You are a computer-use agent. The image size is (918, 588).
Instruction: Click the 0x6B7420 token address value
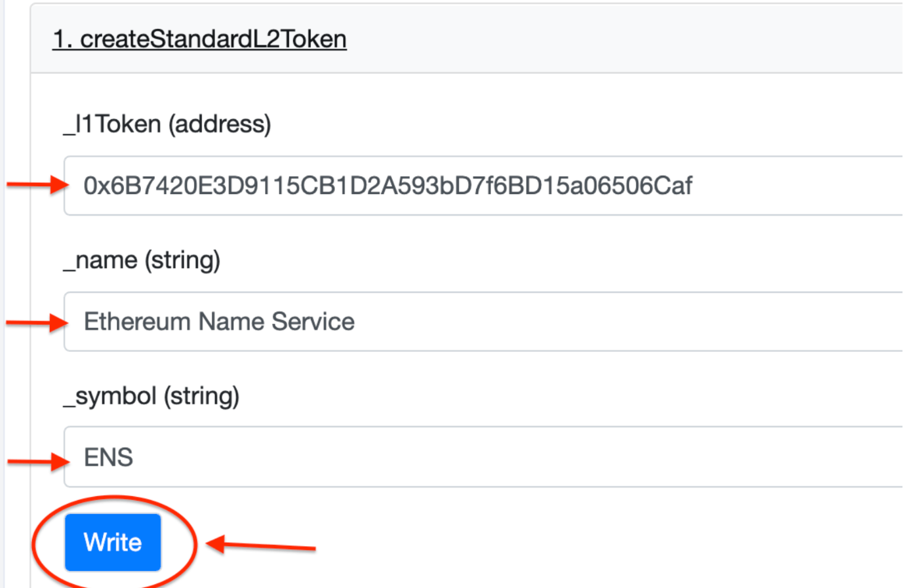click(x=387, y=186)
